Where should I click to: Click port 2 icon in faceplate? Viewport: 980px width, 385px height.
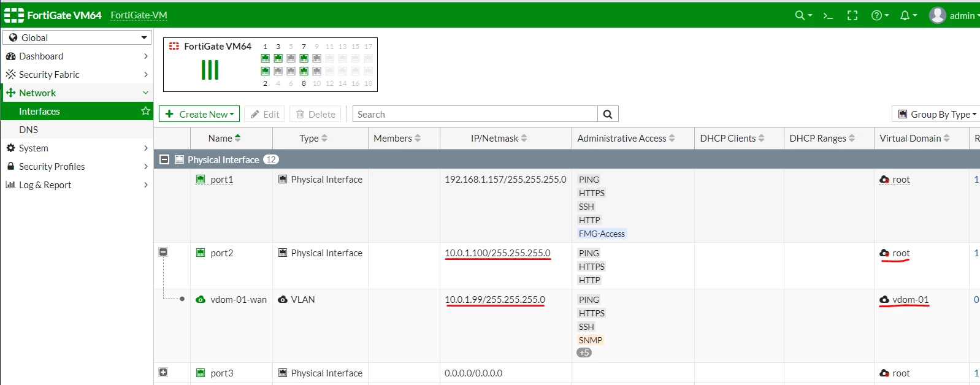(265, 71)
